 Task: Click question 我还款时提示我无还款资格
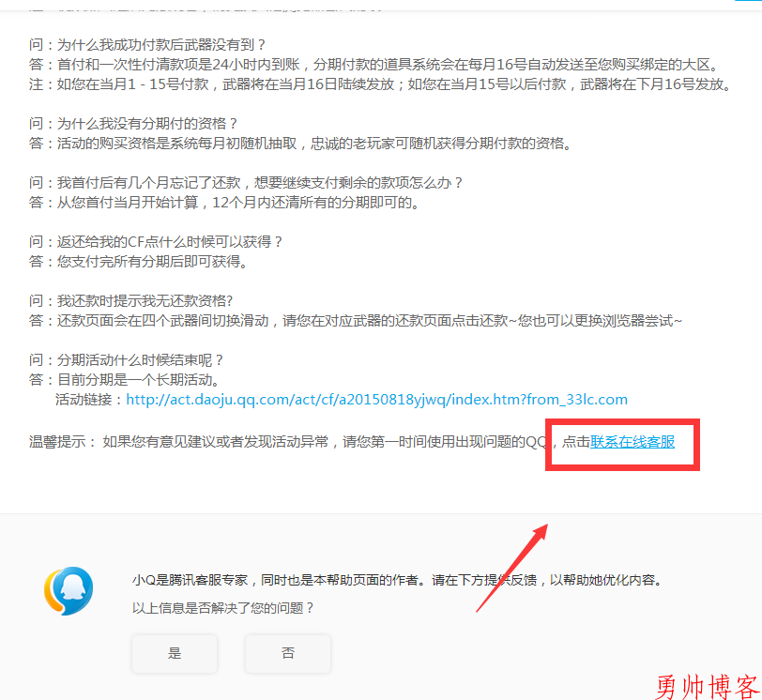tap(130, 300)
